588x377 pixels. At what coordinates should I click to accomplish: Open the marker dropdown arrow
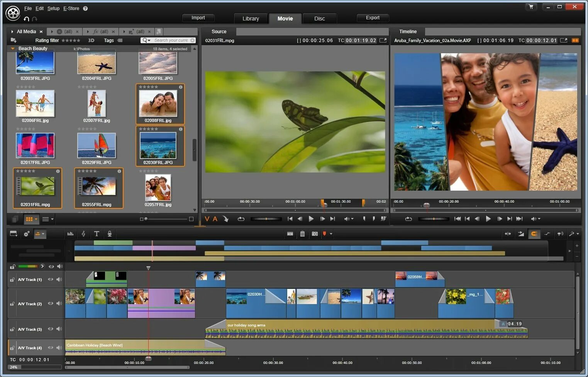331,234
